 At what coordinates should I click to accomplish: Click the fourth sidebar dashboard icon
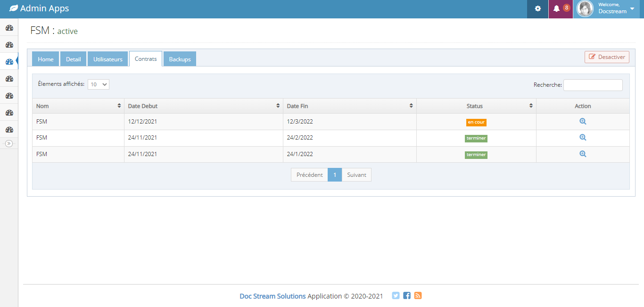9,79
